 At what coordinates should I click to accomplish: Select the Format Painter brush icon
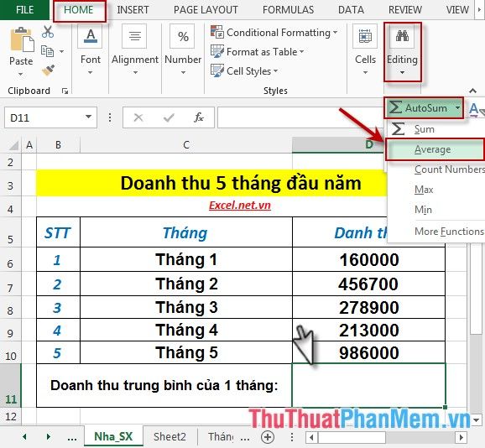pos(49,70)
